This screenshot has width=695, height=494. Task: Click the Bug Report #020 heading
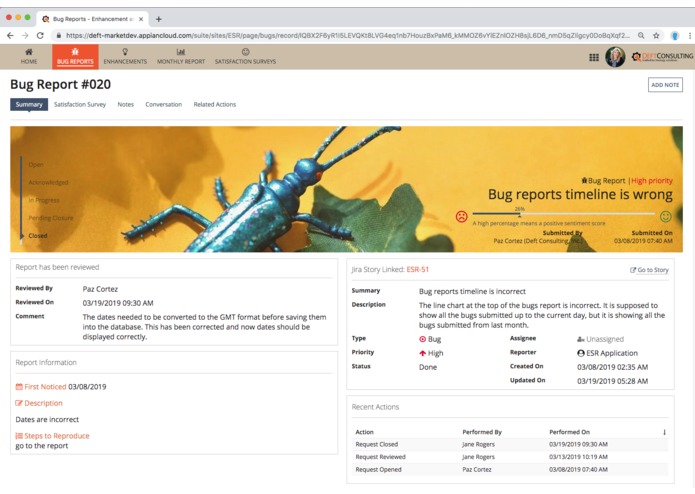pos(61,84)
